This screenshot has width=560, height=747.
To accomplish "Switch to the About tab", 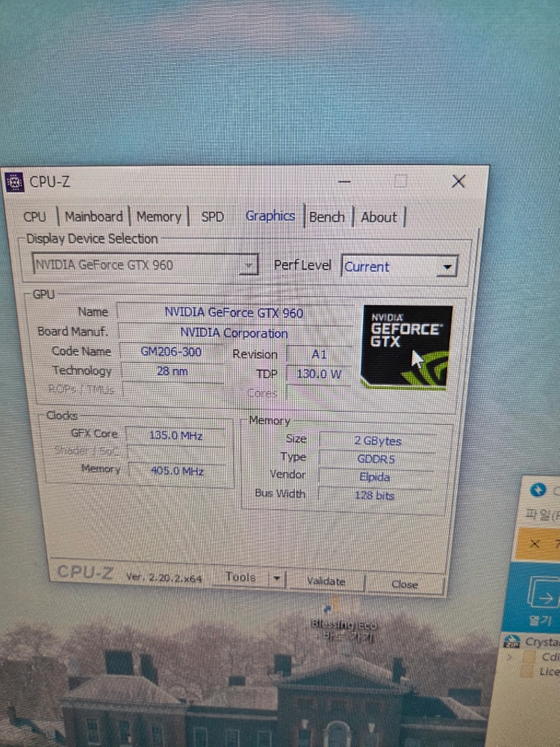I will 379,217.
